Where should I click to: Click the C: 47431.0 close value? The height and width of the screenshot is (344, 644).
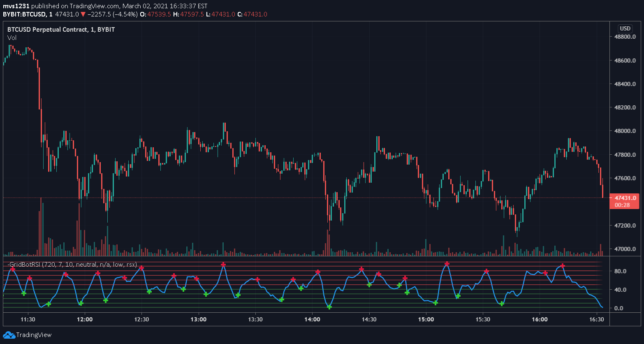(253, 14)
